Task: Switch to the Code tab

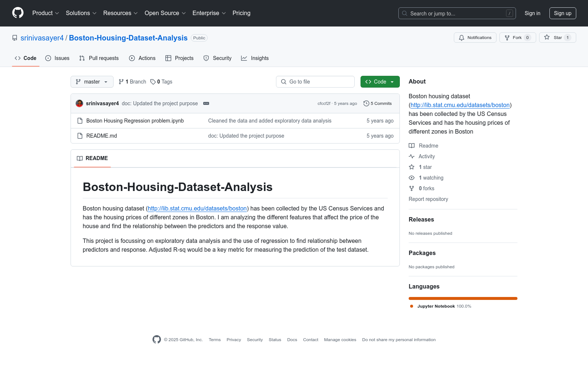Action: (26, 58)
